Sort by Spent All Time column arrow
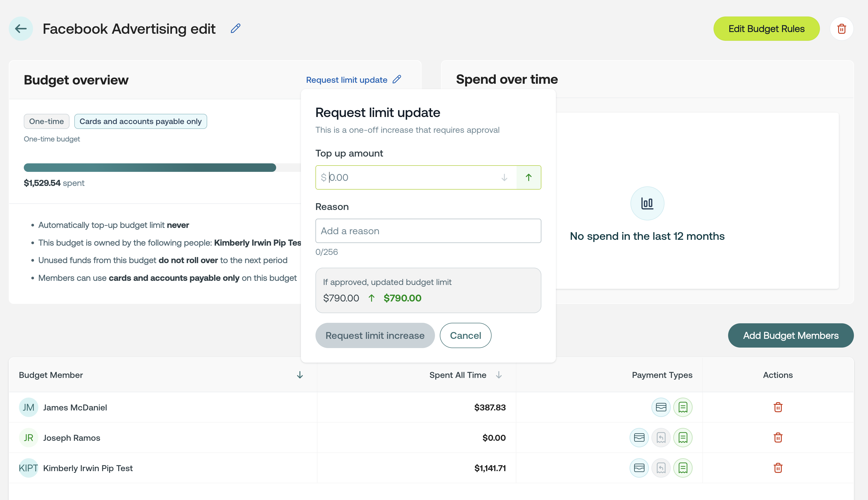Viewport: 868px width, 500px height. point(499,375)
